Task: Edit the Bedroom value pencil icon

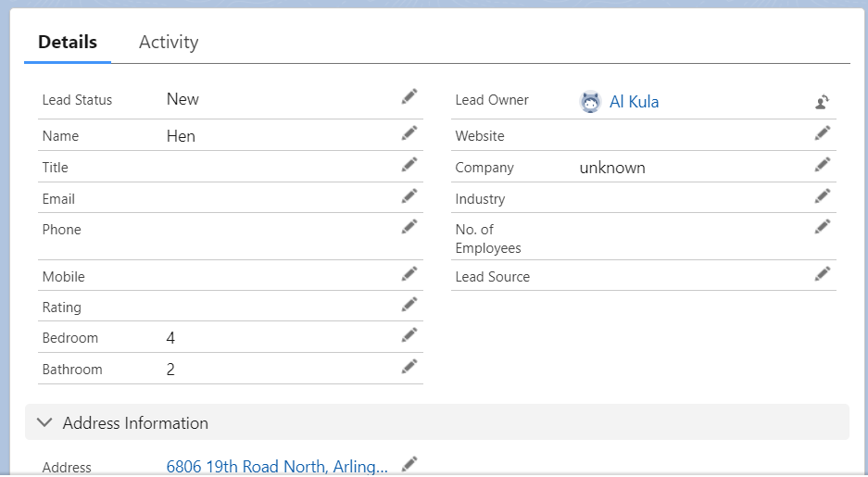Action: 409,335
